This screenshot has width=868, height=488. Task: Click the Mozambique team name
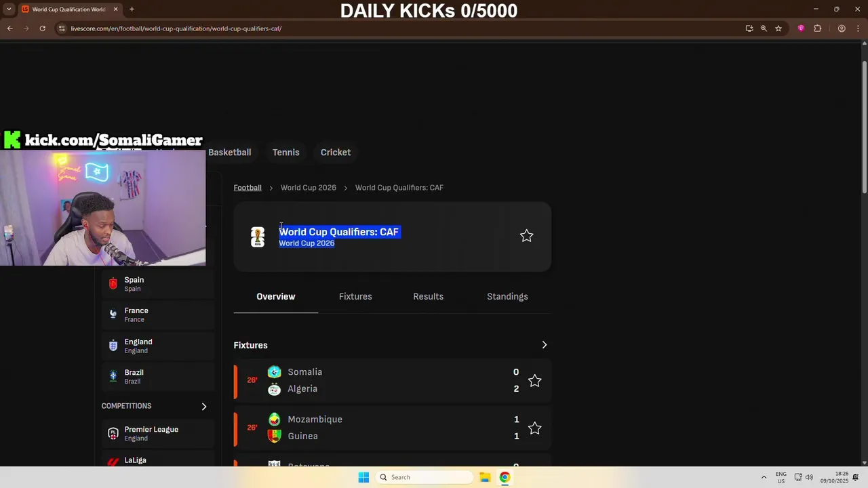coord(315,420)
